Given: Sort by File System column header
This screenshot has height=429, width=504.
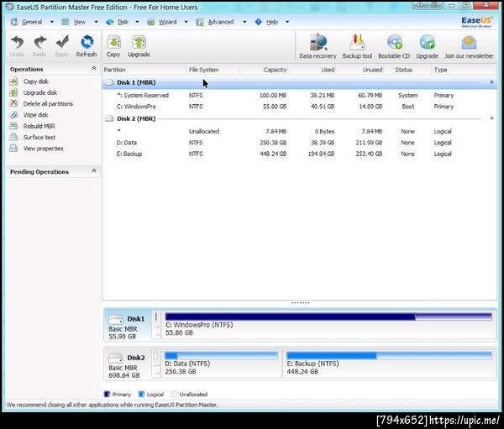Looking at the screenshot, I should pos(213,70).
